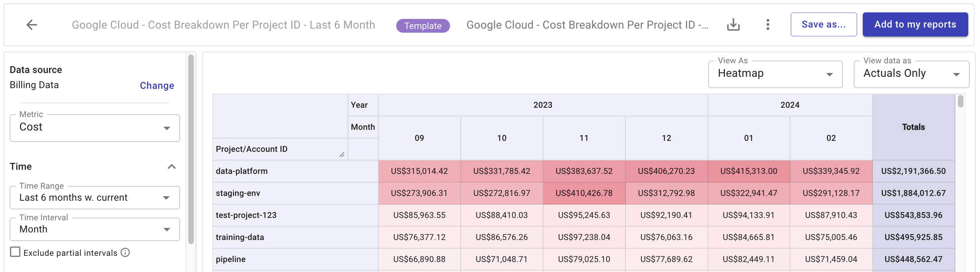Click the 2024 year column header
The height and width of the screenshot is (272, 980).
790,105
